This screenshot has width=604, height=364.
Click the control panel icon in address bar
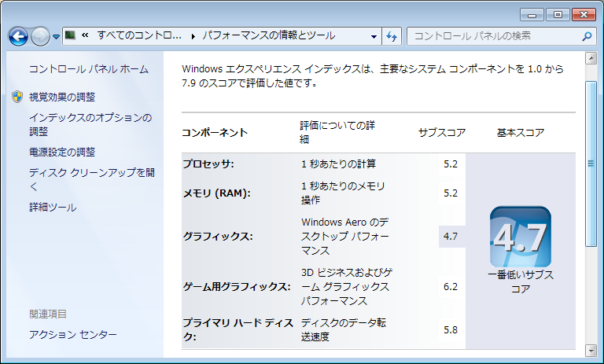pyautogui.click(x=70, y=36)
